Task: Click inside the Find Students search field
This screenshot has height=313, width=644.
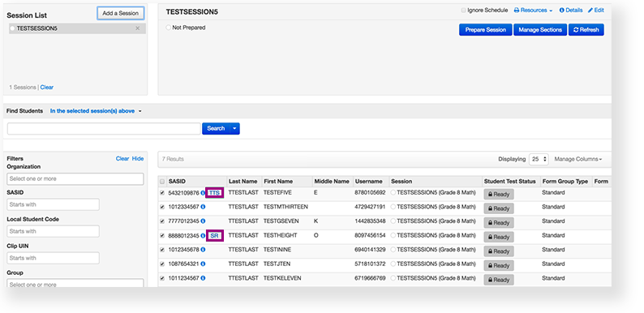Action: coord(104,129)
